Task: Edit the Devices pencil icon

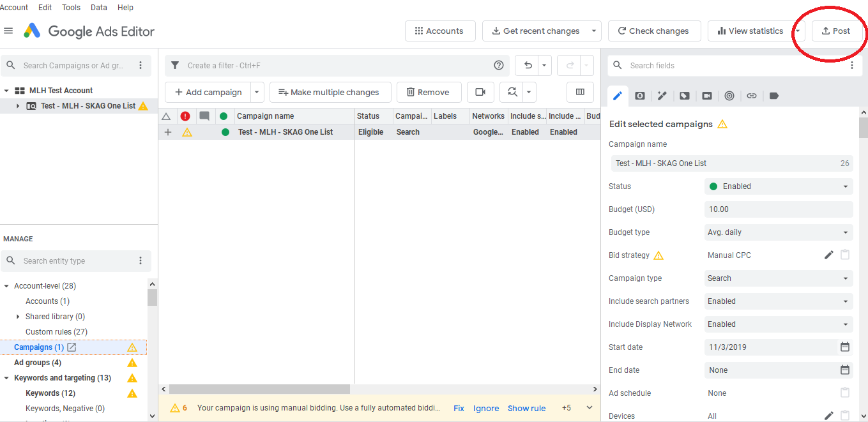Action: point(829,416)
